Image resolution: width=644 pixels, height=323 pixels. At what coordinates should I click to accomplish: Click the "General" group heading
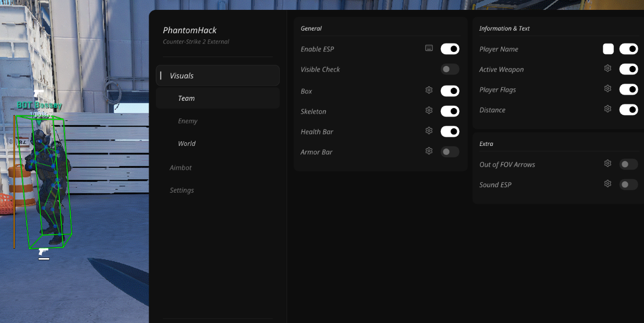pos(311,29)
